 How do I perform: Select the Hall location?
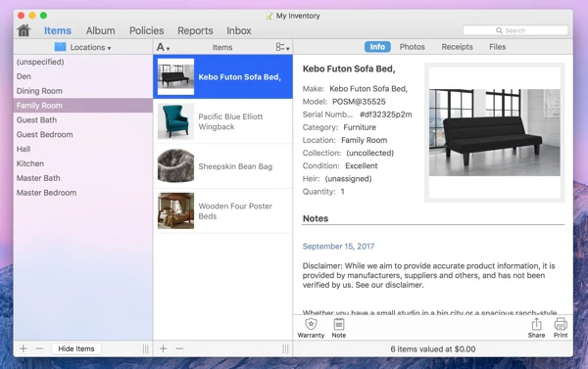click(83, 149)
